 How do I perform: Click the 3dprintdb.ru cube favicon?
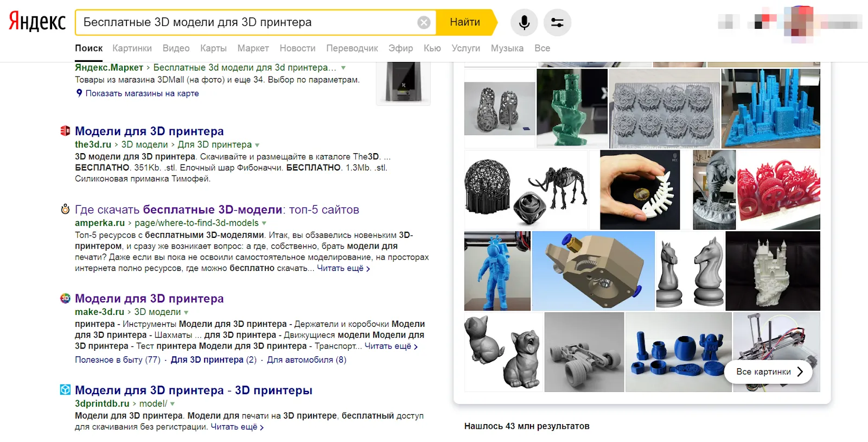pos(65,390)
